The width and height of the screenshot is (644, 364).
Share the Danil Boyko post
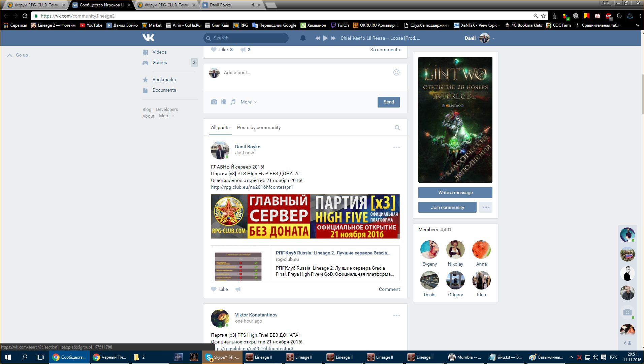point(238,289)
